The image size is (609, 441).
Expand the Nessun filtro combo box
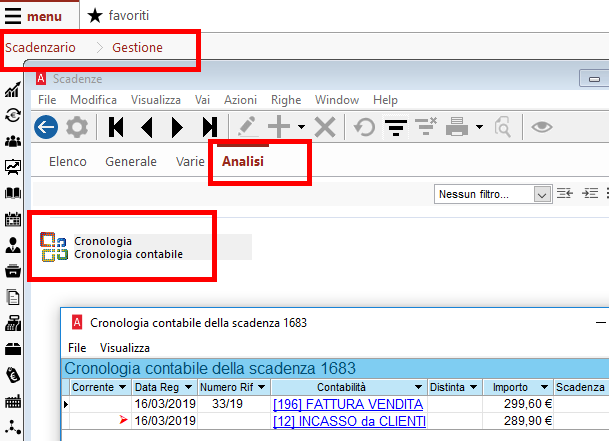click(x=542, y=194)
